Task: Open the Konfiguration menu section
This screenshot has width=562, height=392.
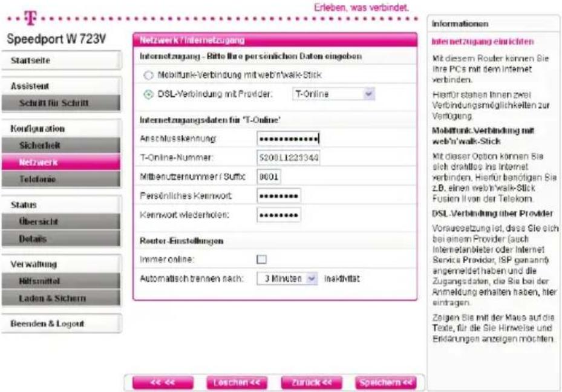Action: click(61, 128)
